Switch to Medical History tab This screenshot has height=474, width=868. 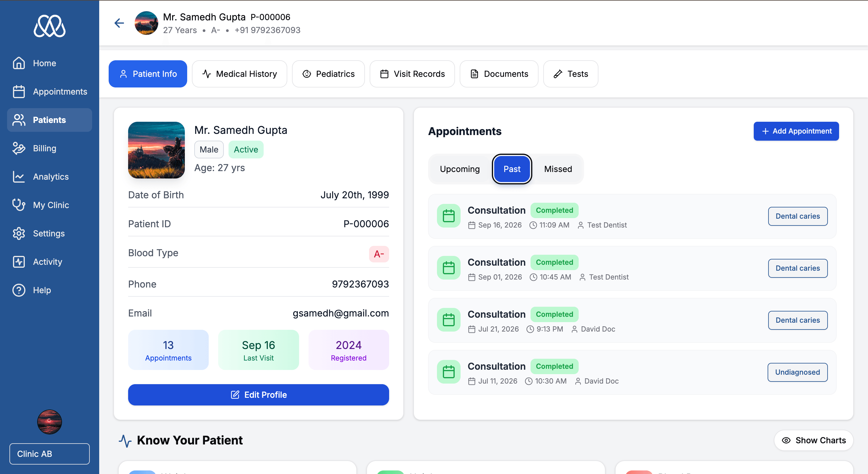coord(239,74)
